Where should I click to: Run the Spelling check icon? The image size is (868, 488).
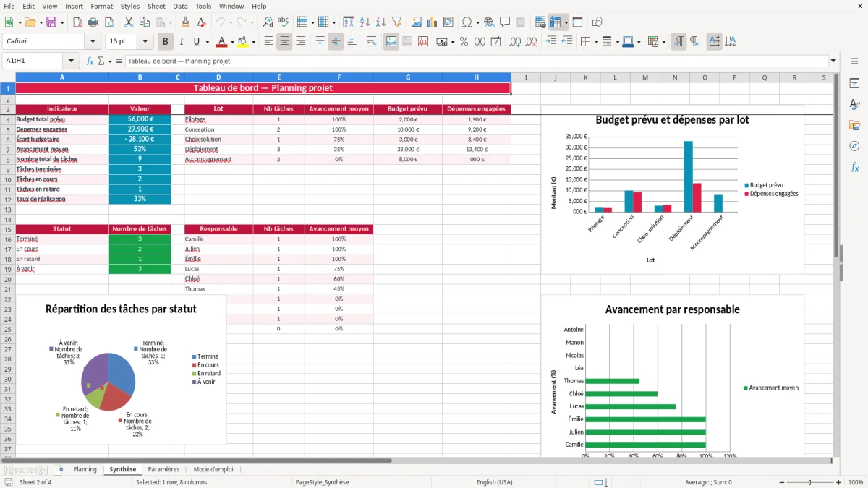point(284,22)
